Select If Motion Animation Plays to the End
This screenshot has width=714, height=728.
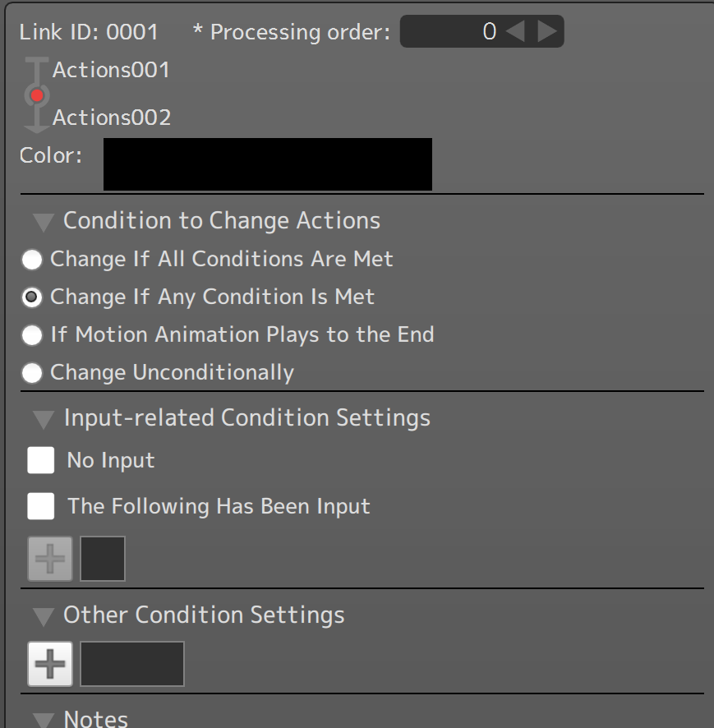coord(32,335)
